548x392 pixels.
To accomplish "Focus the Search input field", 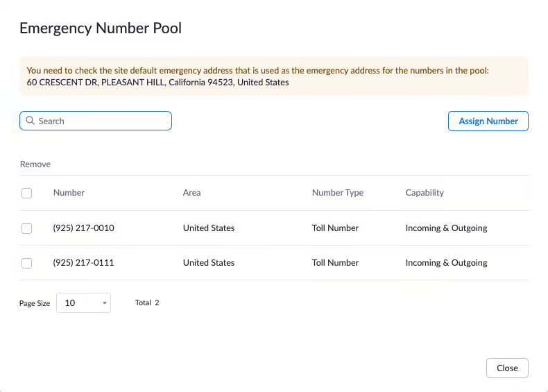I will point(101,121).
